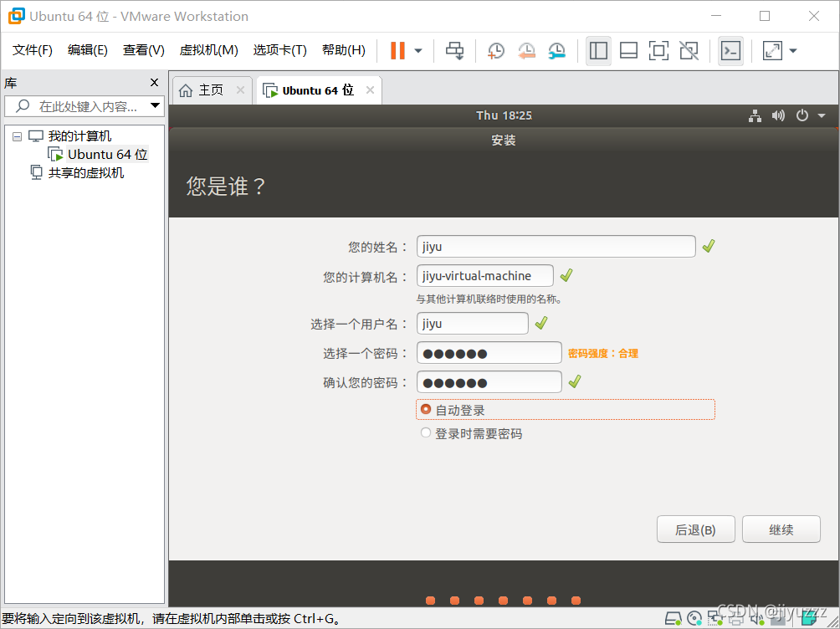The image size is (840, 629).
Task: Click the 后退(B) button
Action: pyautogui.click(x=695, y=529)
